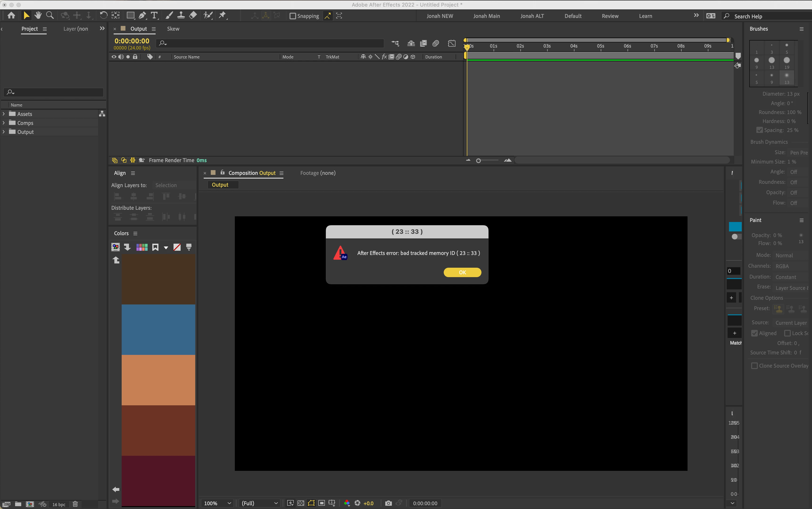The image size is (812, 509).
Task: Switch to the Skew timeline tab
Action: pyautogui.click(x=173, y=29)
